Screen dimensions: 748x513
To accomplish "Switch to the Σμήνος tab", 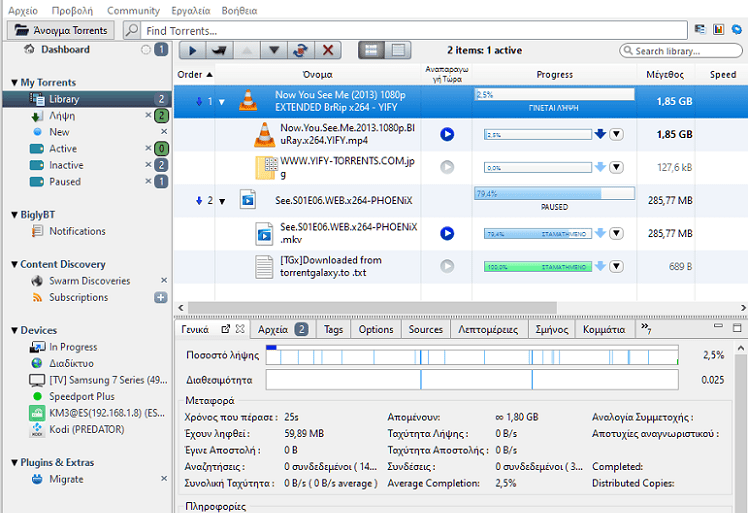I will 551,329.
